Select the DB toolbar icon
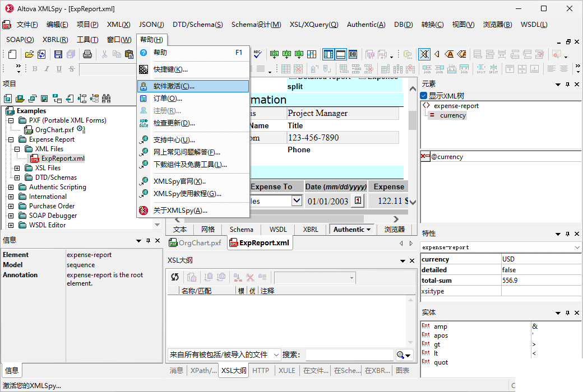 coord(353,55)
